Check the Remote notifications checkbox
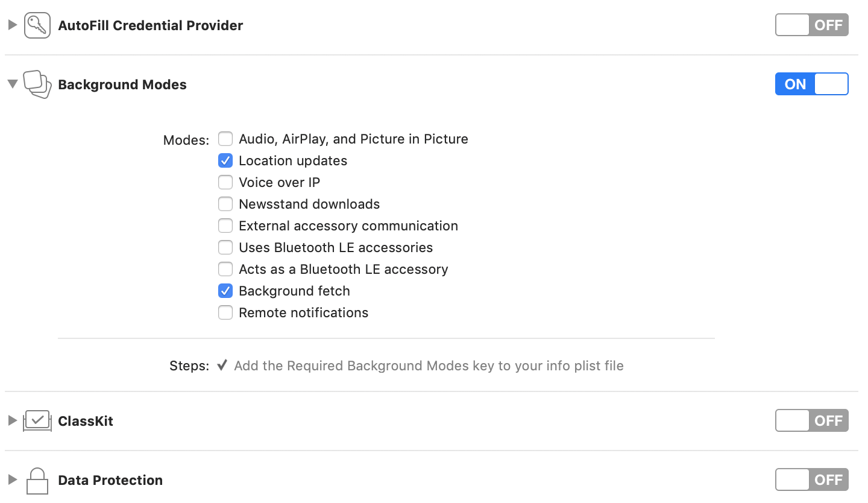868x503 pixels. point(225,313)
